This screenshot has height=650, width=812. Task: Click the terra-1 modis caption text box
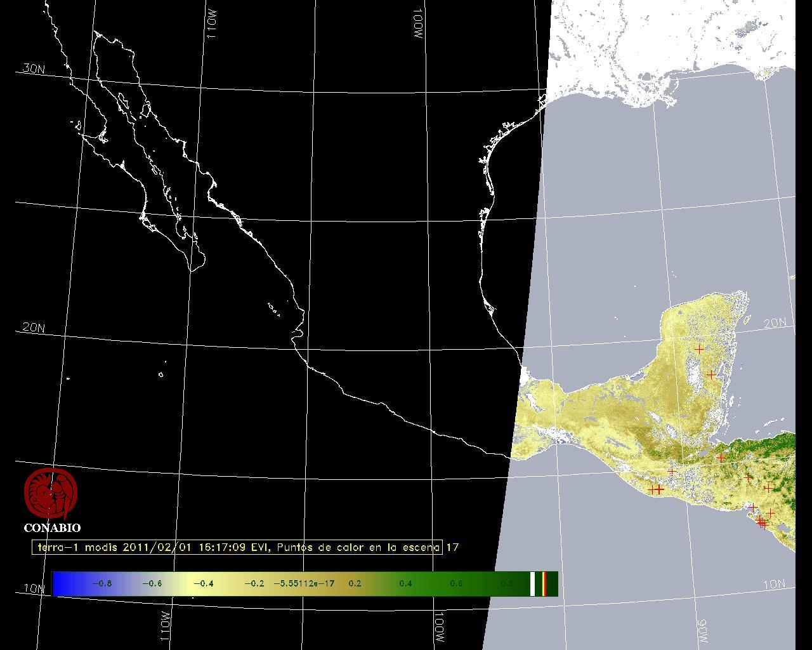pos(237,547)
